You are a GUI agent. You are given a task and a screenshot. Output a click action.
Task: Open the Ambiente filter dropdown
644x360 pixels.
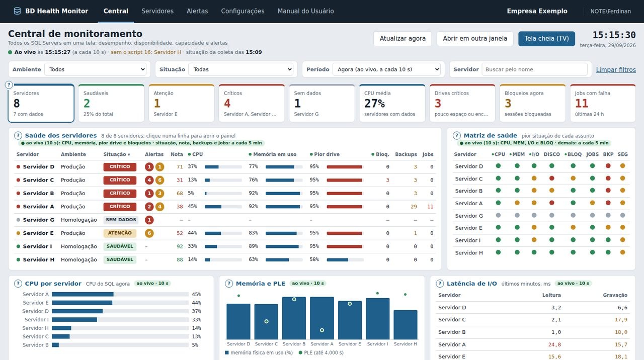96,69
